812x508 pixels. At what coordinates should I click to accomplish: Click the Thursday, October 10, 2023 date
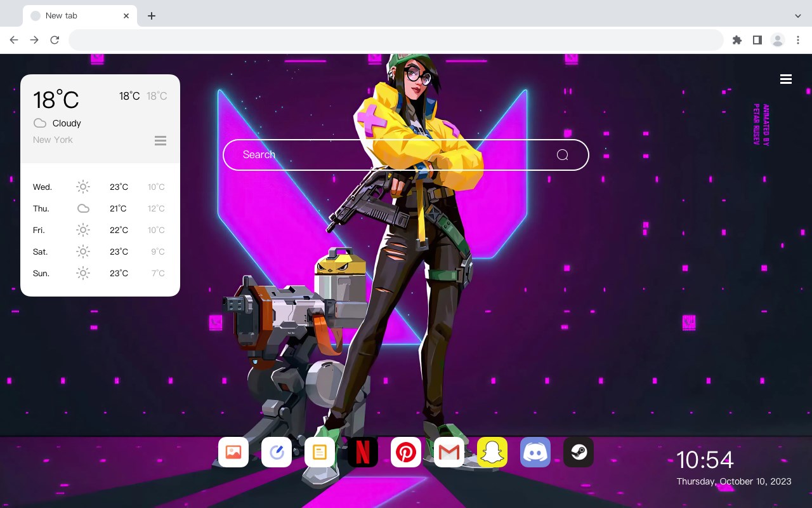(734, 481)
